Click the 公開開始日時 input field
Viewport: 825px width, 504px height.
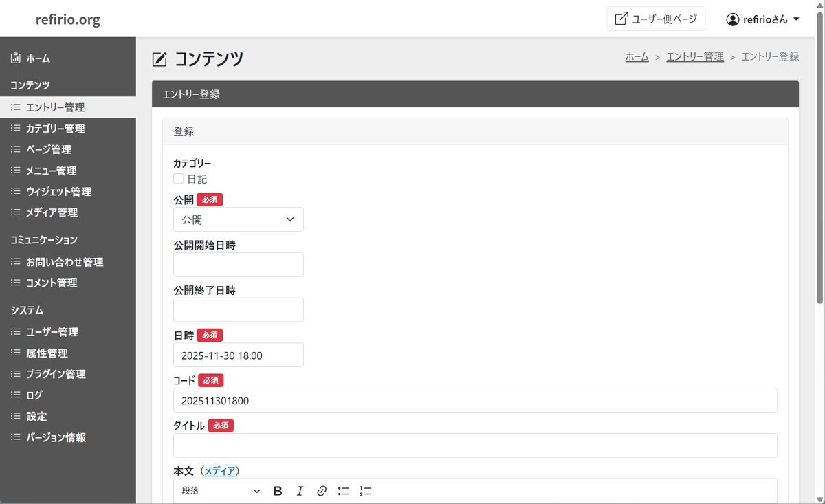click(x=239, y=265)
